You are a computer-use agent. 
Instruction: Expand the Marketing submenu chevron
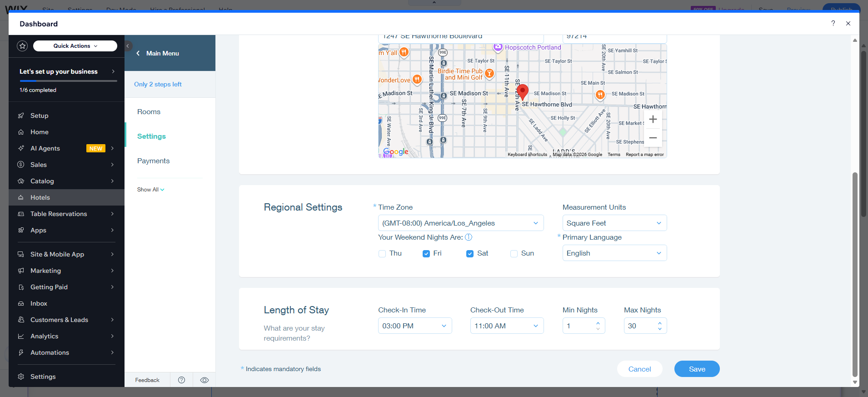point(112,271)
